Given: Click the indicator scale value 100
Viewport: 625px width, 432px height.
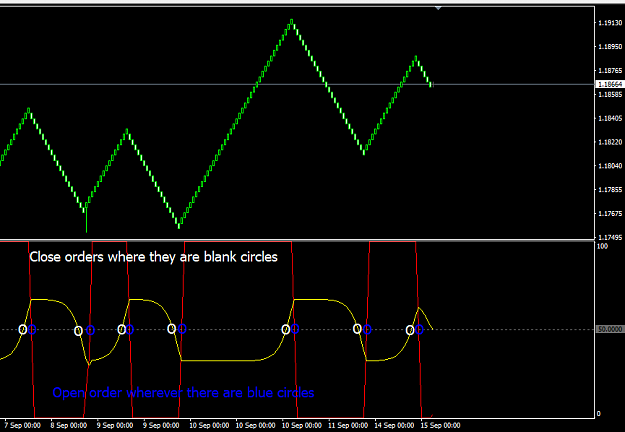Looking at the screenshot, I should coord(602,246).
